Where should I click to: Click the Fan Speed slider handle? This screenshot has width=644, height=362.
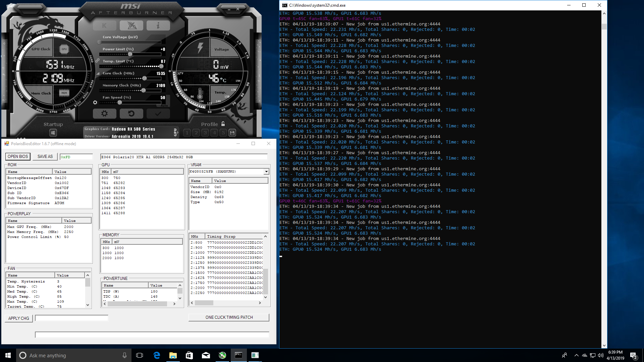pyautogui.click(x=119, y=103)
